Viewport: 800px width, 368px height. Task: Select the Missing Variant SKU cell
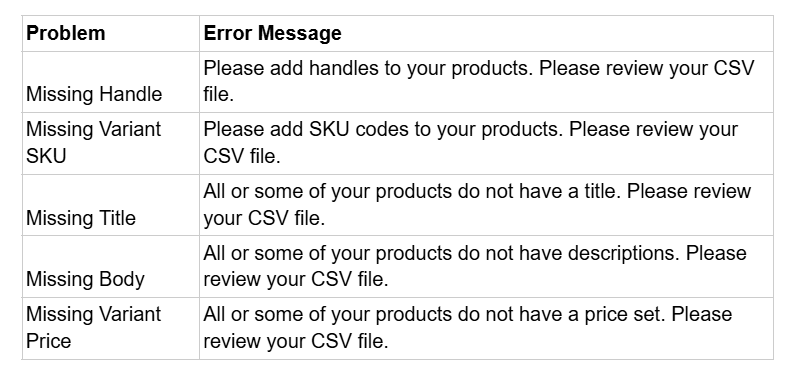pos(110,143)
